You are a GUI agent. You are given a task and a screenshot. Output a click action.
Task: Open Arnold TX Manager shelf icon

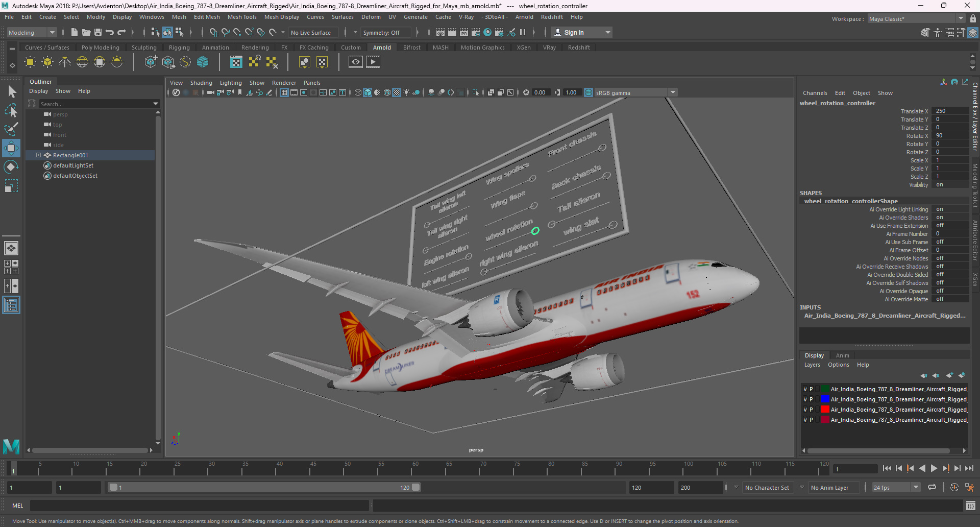(x=236, y=62)
